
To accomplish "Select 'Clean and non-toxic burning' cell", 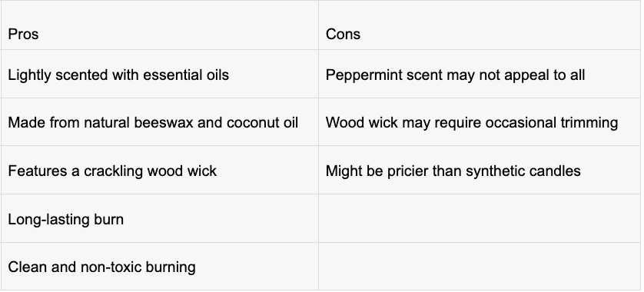I will (x=159, y=267).
